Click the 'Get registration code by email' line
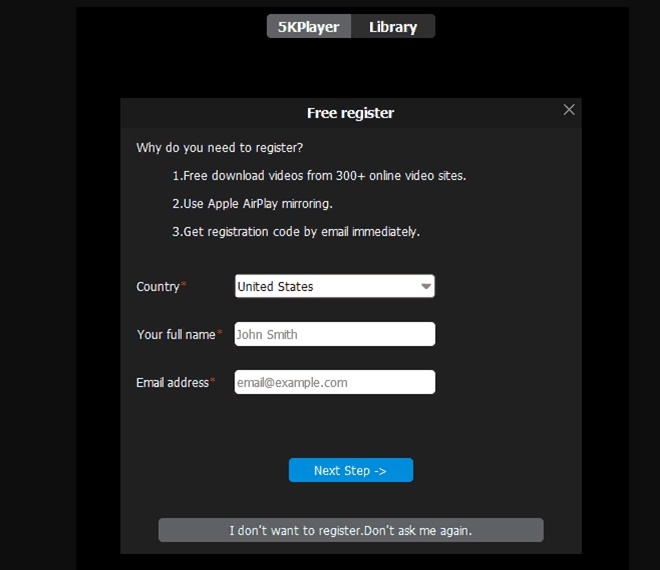 click(296, 232)
